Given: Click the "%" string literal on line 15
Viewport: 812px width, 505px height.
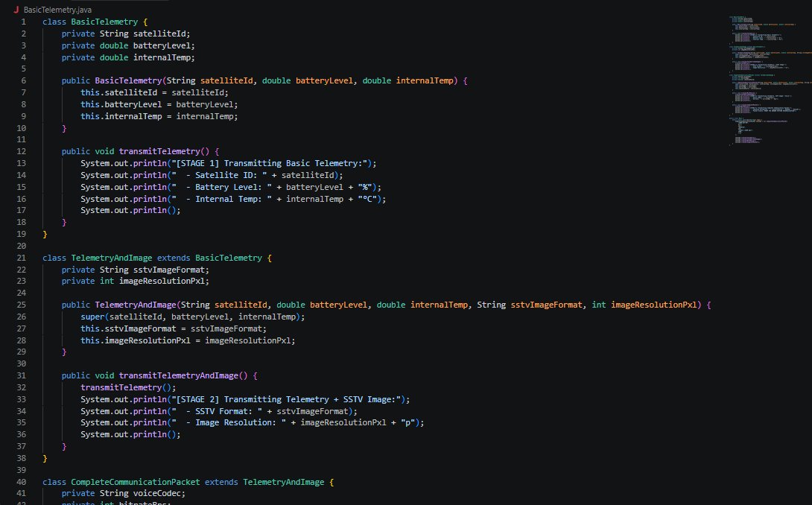Looking at the screenshot, I should [365, 187].
